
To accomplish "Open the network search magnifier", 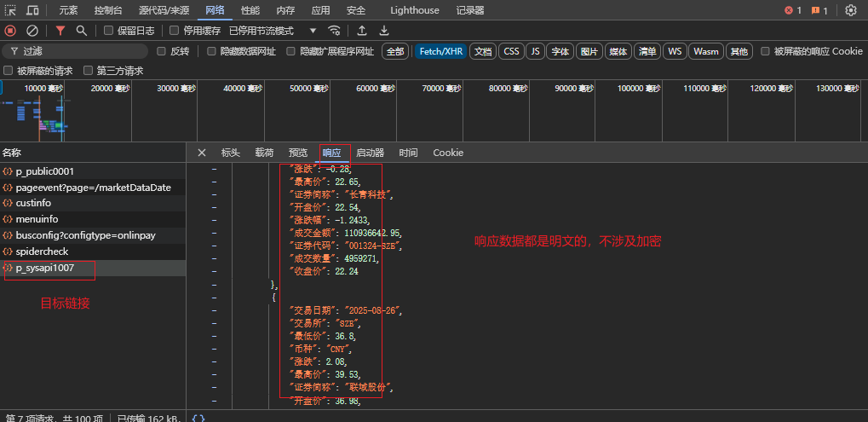I will click(x=82, y=31).
